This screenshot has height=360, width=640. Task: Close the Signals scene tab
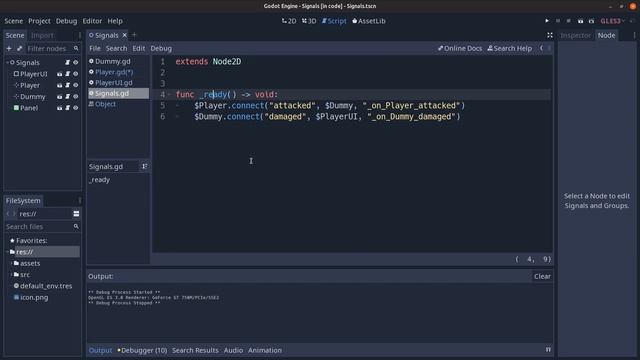coord(124,36)
